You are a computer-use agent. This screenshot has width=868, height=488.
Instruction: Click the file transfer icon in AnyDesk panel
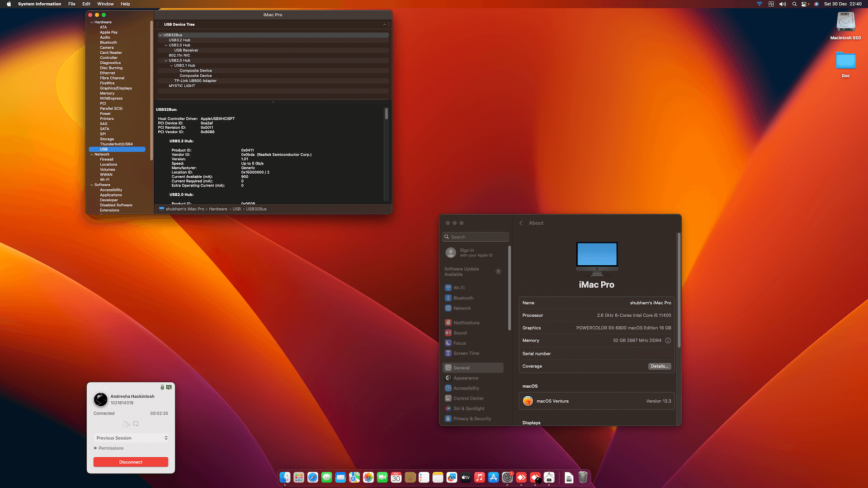click(126, 424)
